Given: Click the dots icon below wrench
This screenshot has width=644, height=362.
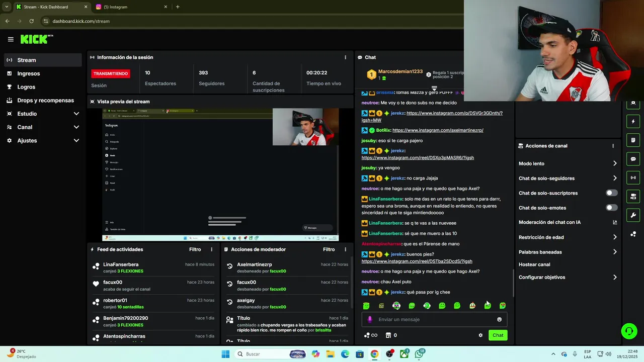Looking at the screenshot, I should click(x=633, y=234).
